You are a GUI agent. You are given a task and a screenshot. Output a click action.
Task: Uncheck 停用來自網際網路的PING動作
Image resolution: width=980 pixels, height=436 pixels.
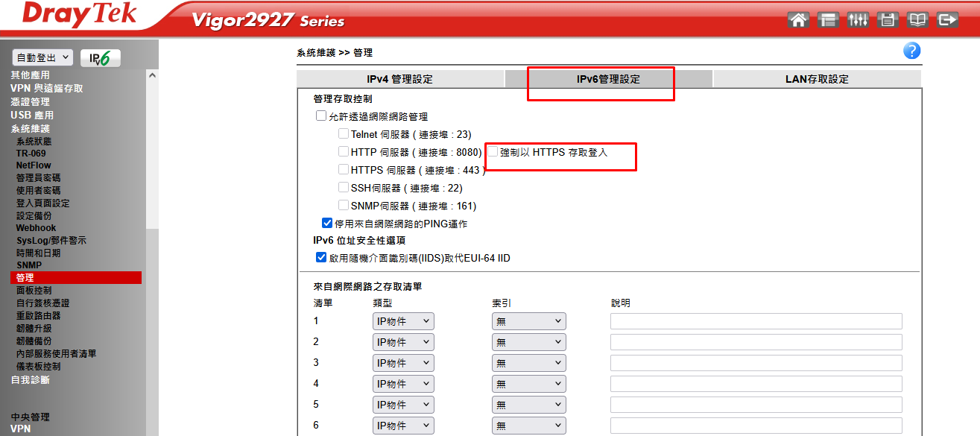tap(327, 223)
